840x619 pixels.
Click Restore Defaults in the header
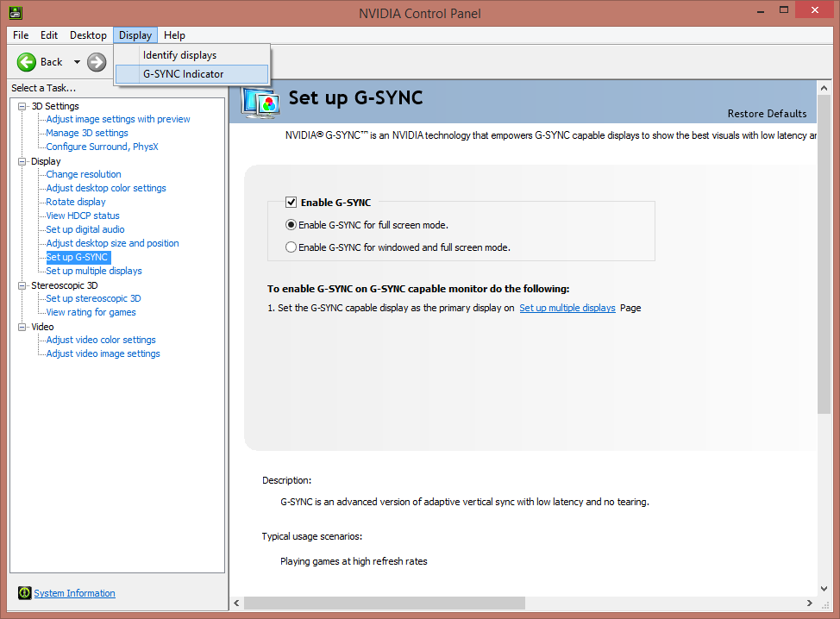coord(767,114)
